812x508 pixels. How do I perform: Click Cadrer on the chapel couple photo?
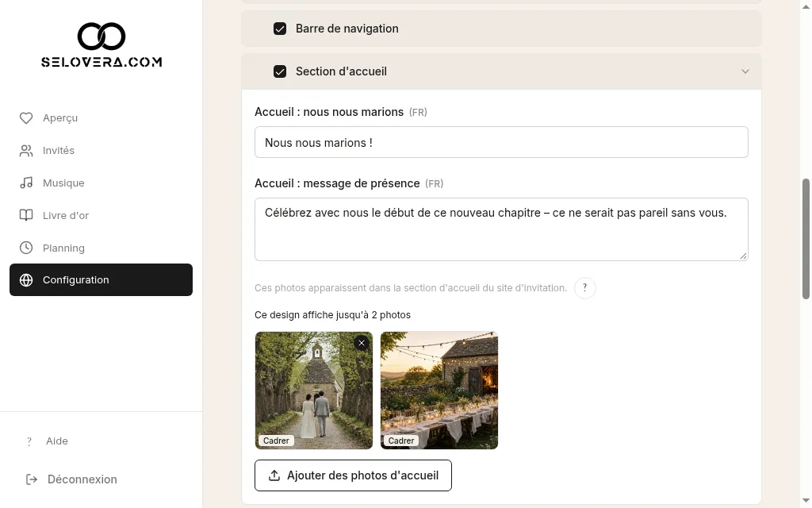pyautogui.click(x=276, y=441)
